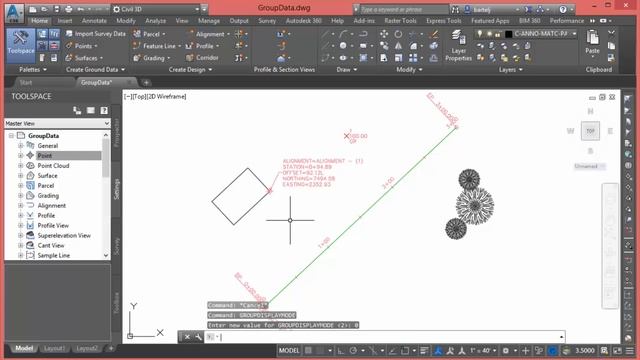This screenshot has width=640, height=360.
Task: Toggle lineweight display in status bar
Action: 424,351
